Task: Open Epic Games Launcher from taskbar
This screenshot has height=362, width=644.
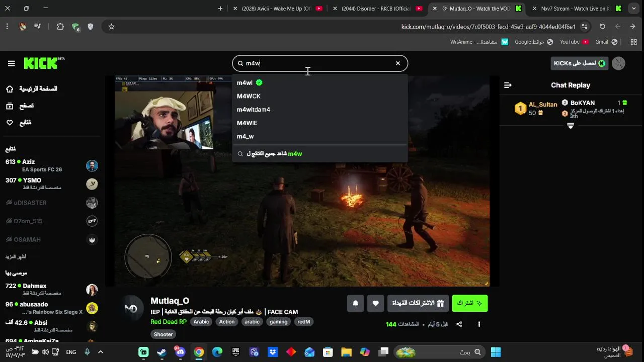Action: (x=235, y=352)
